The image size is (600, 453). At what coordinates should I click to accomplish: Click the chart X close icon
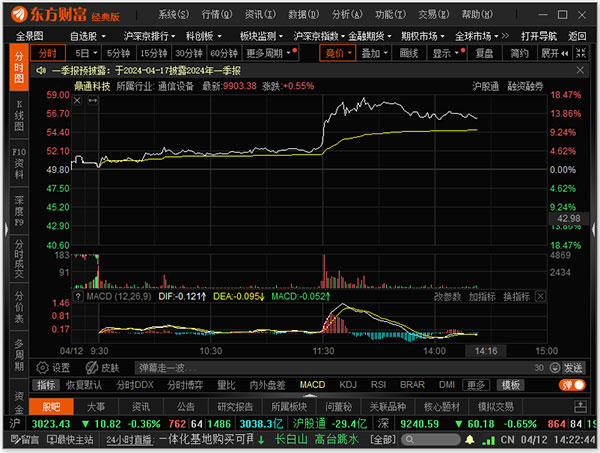click(x=77, y=100)
